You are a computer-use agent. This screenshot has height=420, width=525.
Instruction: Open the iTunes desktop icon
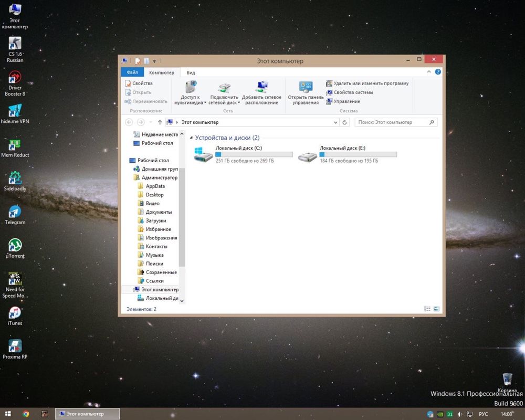15,316
